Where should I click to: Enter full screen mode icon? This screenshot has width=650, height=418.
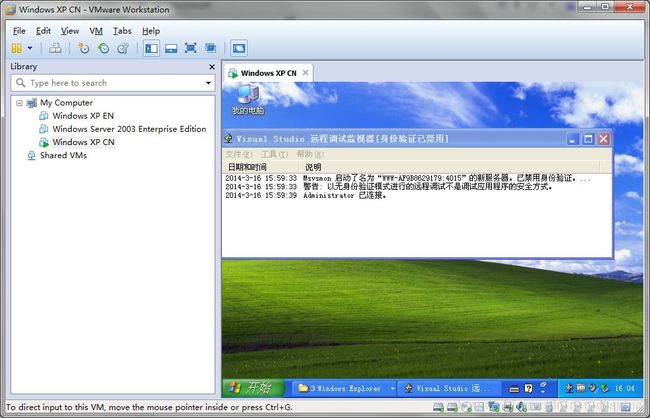[191, 48]
